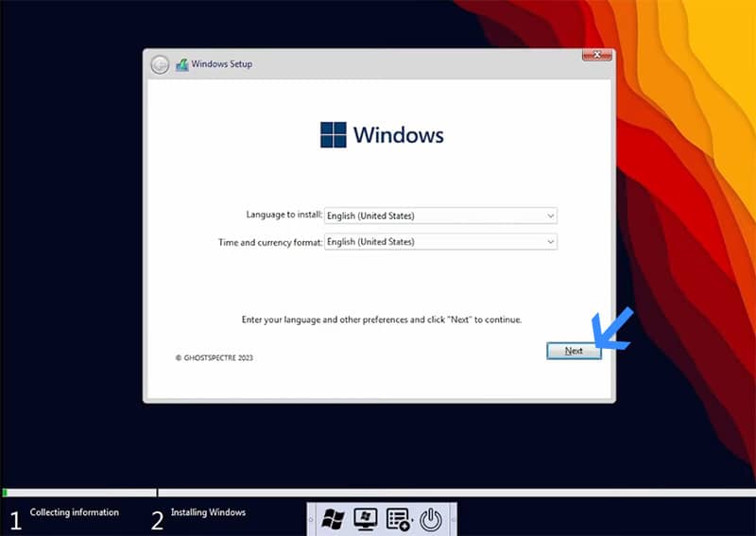Screen dimensions: 756x536
Task: Click the setup progress bar at bottom
Action: 378,493
